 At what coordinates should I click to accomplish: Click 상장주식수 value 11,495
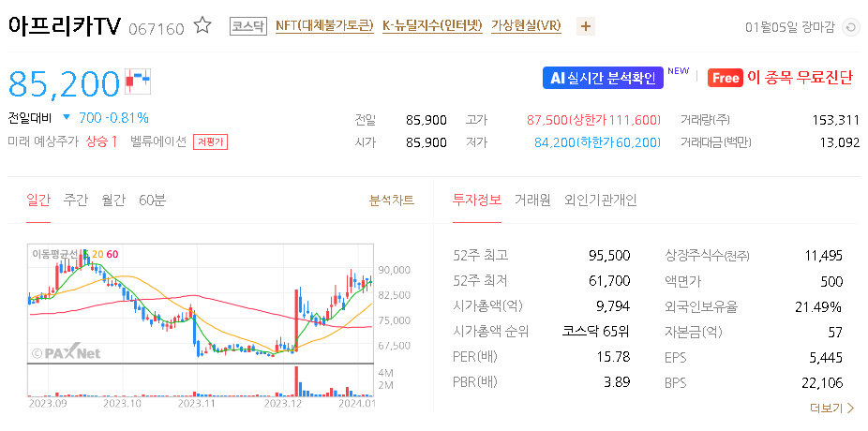pos(823,256)
